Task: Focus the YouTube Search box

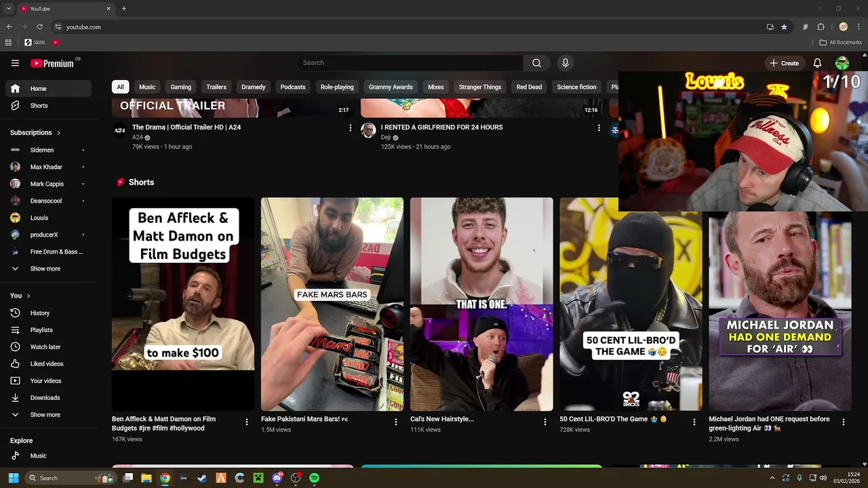Action: coord(410,63)
